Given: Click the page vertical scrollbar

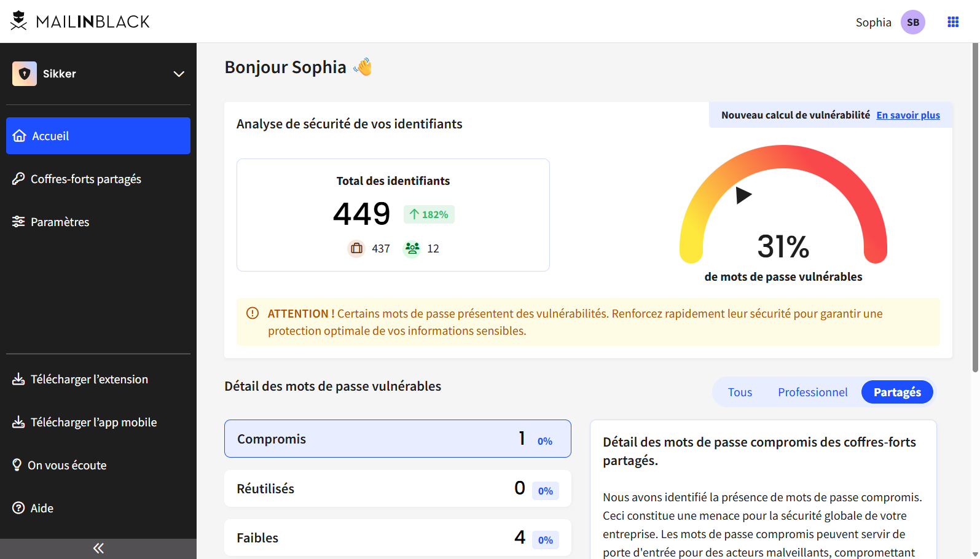Looking at the screenshot, I should (x=974, y=209).
